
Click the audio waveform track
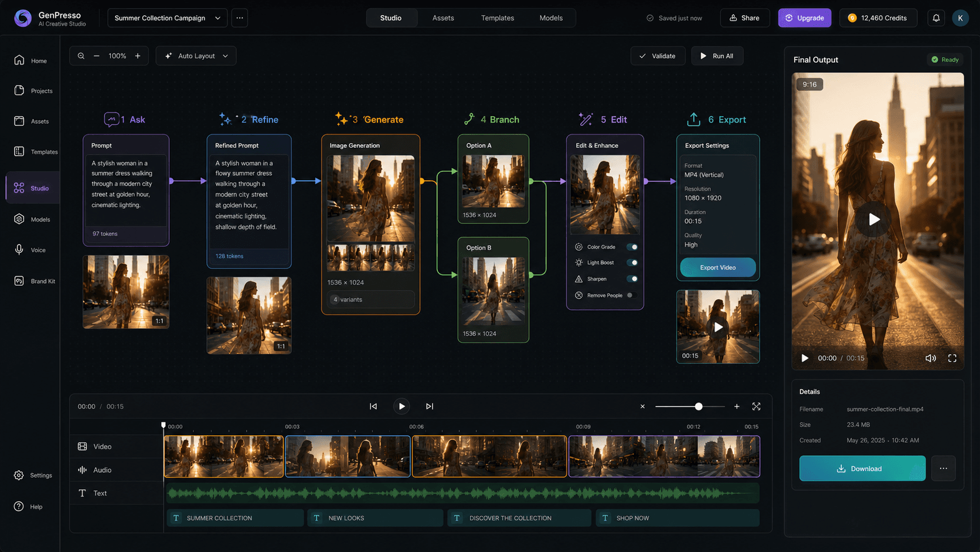[462, 493]
